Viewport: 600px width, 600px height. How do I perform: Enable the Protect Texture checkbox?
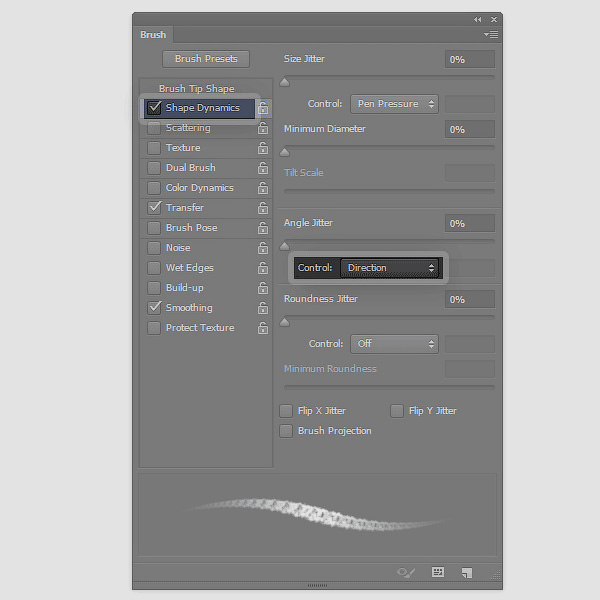154,328
